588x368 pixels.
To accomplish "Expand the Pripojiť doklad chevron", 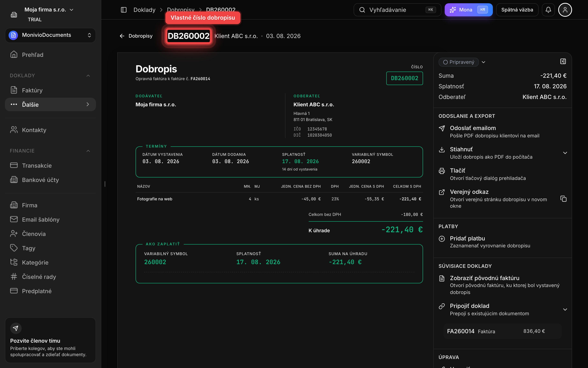I will [x=565, y=310].
